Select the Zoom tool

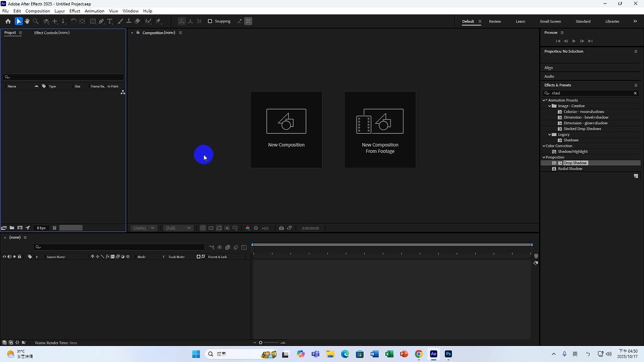point(35,21)
